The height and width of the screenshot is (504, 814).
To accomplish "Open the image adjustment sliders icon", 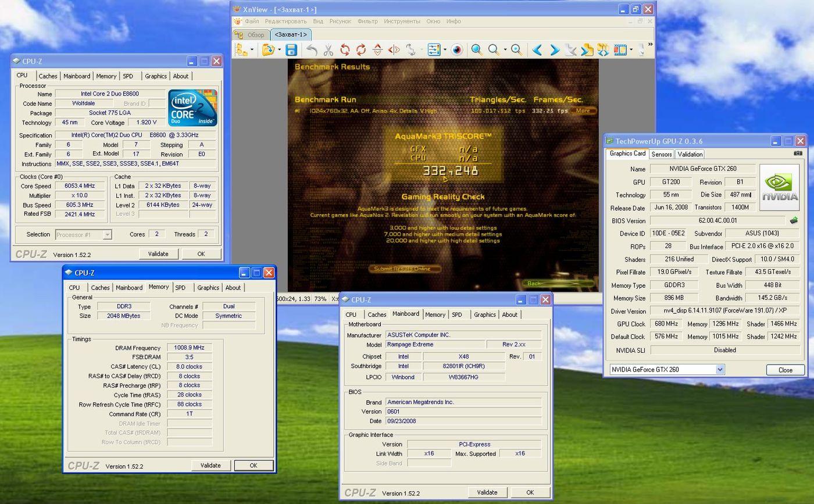I will coord(434,50).
